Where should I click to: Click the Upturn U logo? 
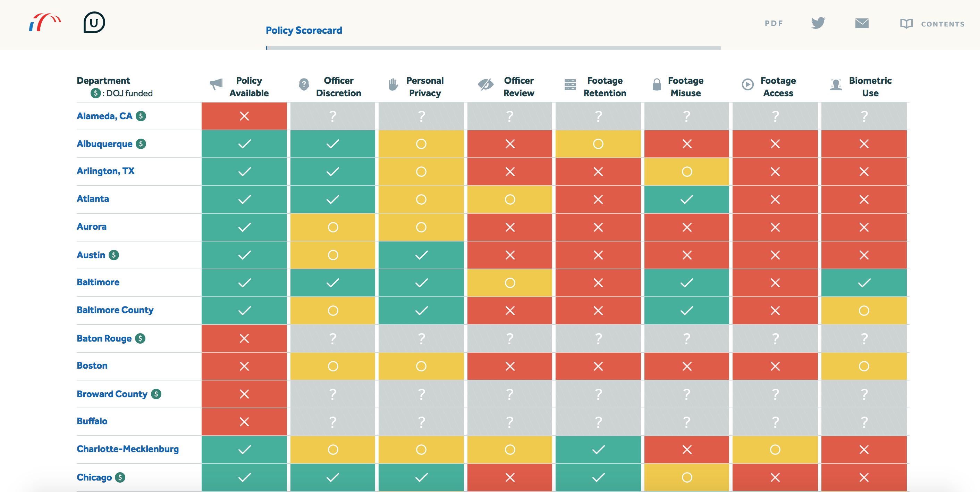(94, 23)
